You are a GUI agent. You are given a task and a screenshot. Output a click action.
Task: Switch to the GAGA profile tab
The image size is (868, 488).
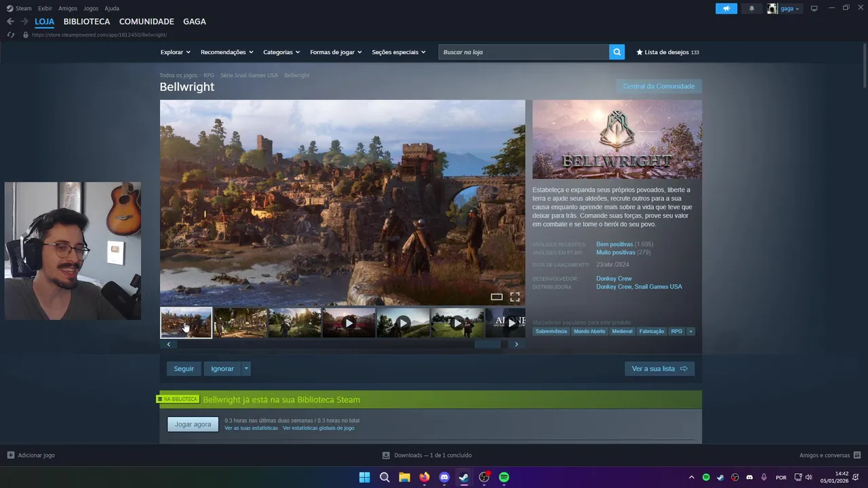click(x=195, y=22)
